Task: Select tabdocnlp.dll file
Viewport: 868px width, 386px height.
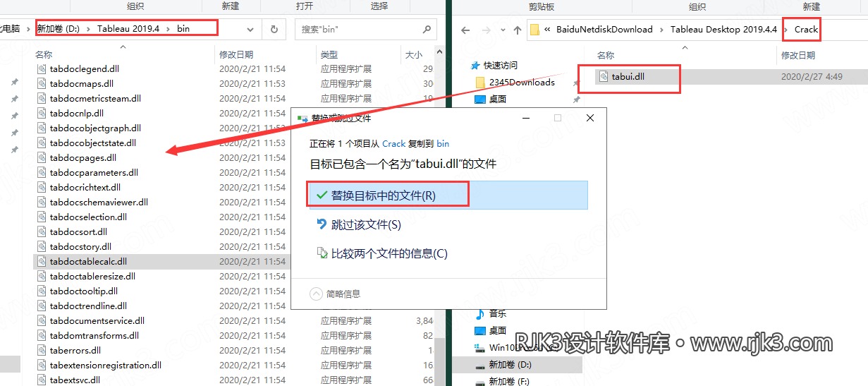Action: (77, 113)
